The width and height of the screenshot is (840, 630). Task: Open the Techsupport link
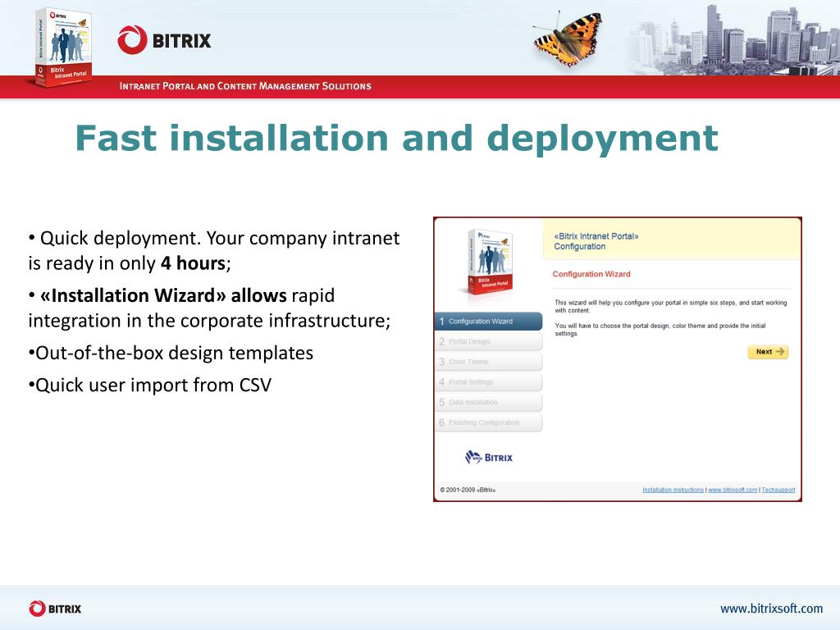(778, 490)
